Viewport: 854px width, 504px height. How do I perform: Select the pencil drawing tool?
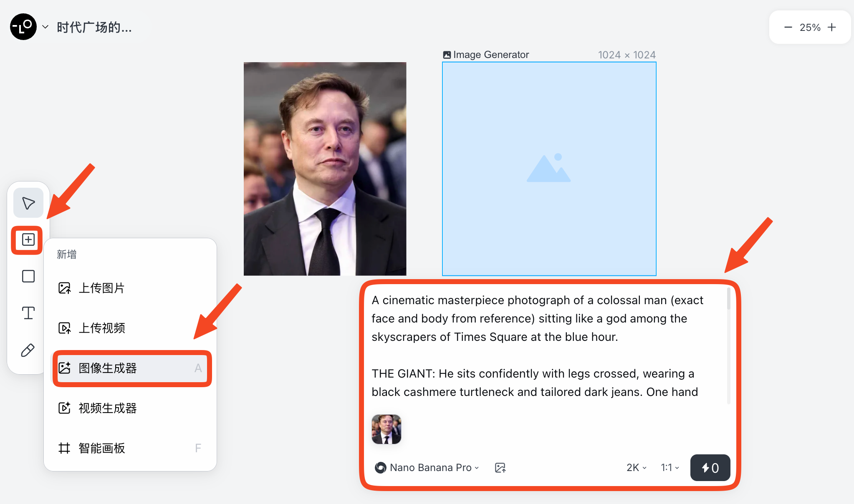28,350
